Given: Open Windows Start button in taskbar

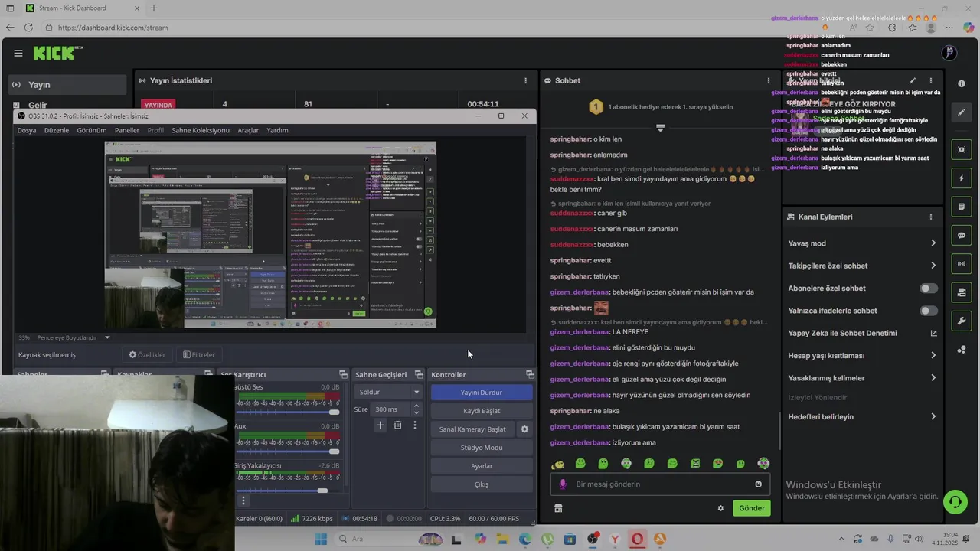Looking at the screenshot, I should (x=321, y=539).
